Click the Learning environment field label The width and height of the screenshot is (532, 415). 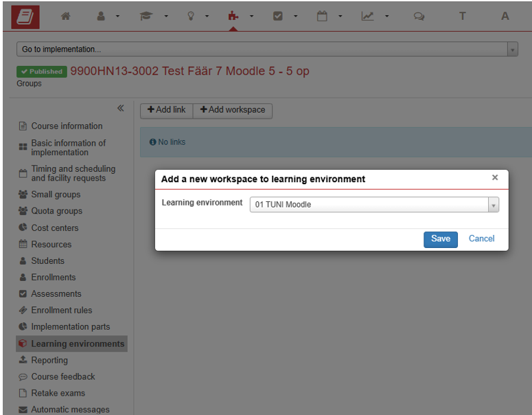202,203
